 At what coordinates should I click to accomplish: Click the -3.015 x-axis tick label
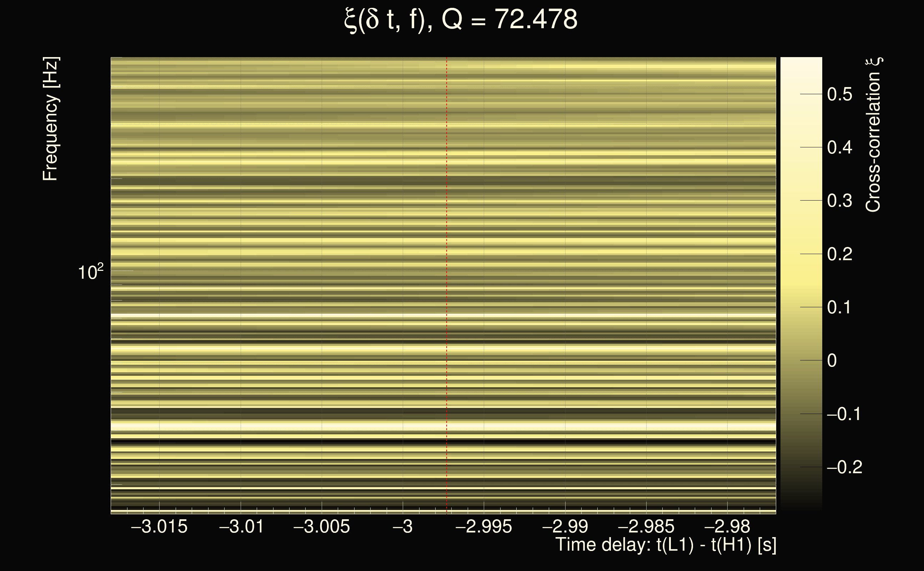tap(159, 526)
